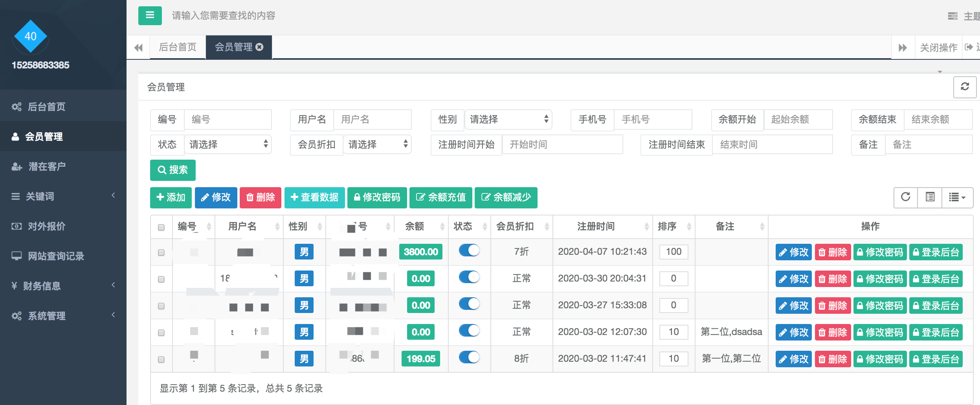Open 潜在客户 in the sidebar

click(63, 166)
